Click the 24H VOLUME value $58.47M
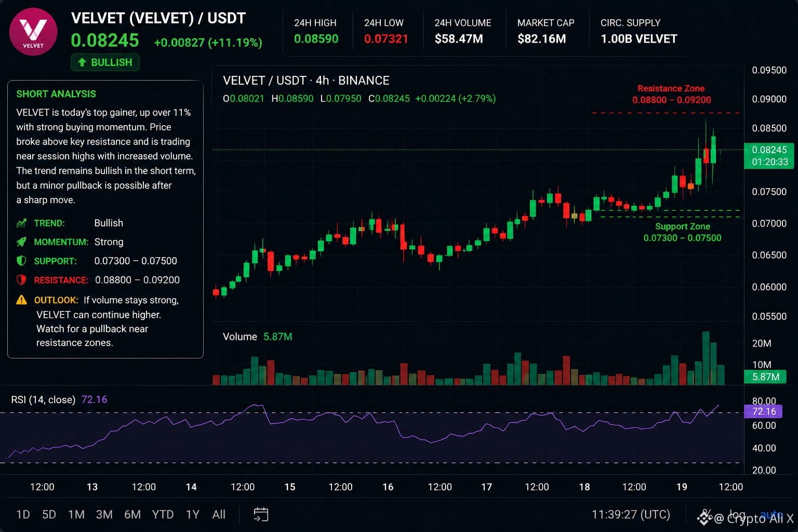The image size is (798, 532). coord(459,39)
